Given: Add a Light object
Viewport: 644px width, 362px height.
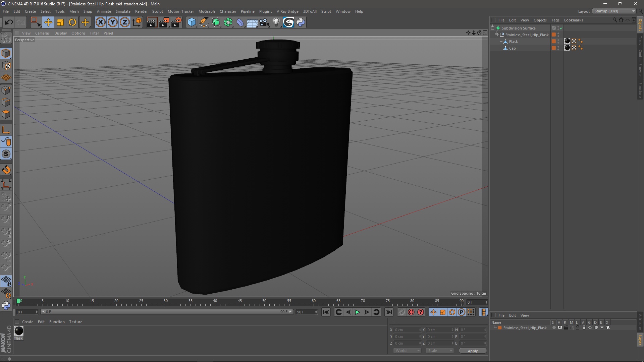Looking at the screenshot, I should (x=276, y=22).
